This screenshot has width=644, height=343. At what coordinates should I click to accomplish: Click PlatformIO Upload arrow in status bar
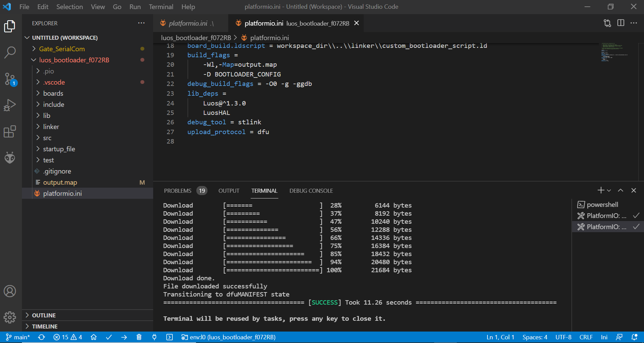point(124,337)
